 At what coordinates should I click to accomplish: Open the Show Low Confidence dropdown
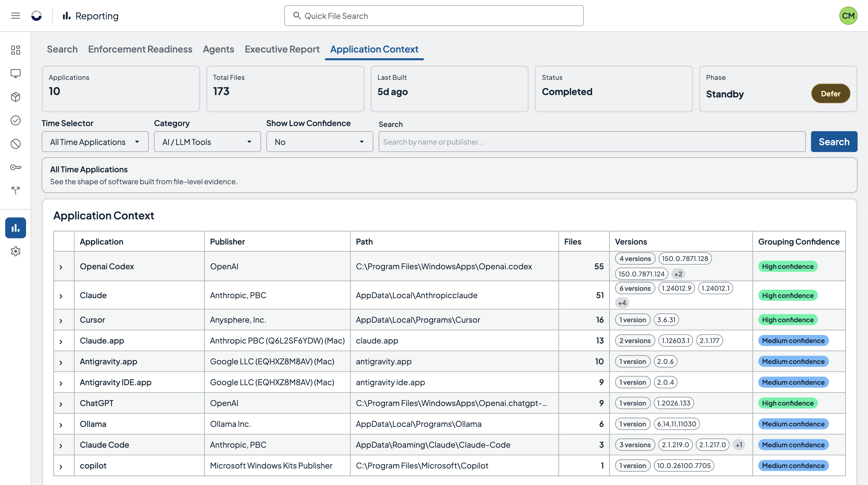tap(320, 142)
